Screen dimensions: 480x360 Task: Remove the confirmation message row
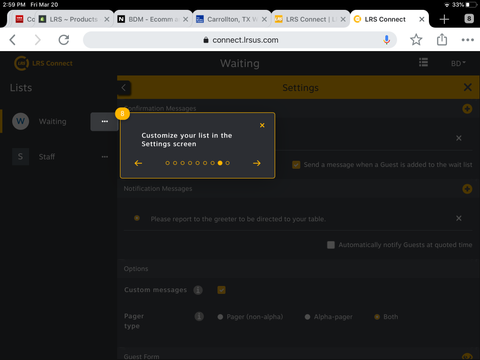coord(459,138)
